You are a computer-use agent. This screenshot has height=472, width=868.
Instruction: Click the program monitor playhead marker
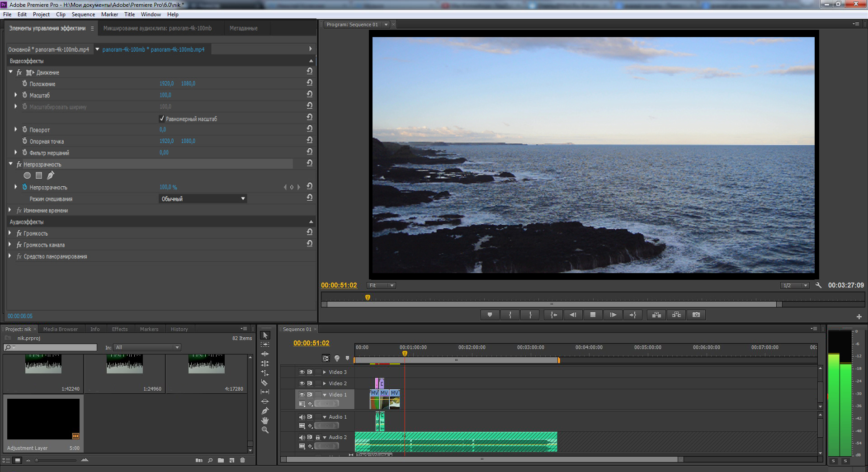(368, 297)
